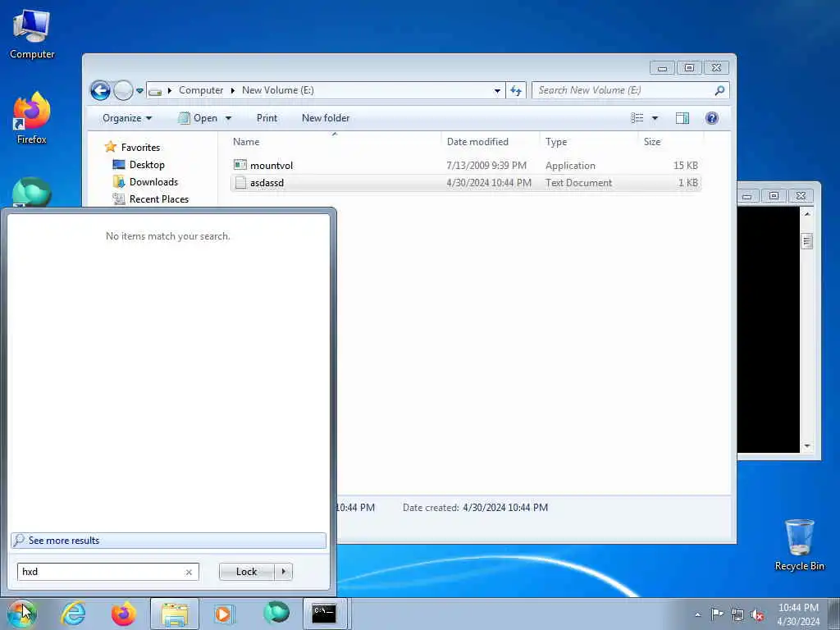Open Downloads under Favorites
Screen dimensions: 840x630
click(153, 181)
